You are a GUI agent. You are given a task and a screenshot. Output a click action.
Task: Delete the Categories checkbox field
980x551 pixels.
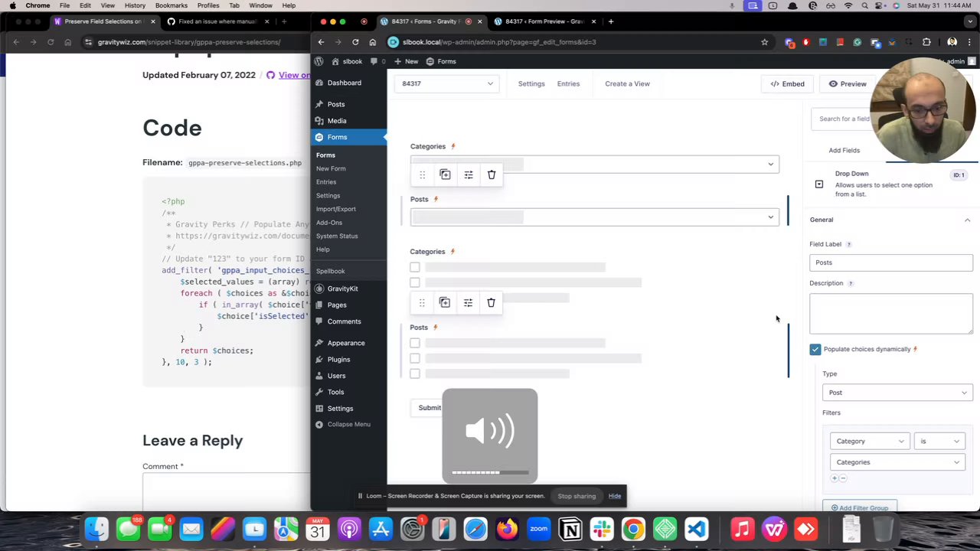(491, 302)
